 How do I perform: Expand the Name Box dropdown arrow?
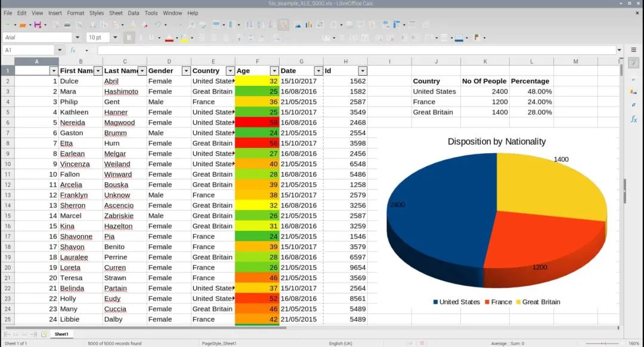[x=60, y=50]
